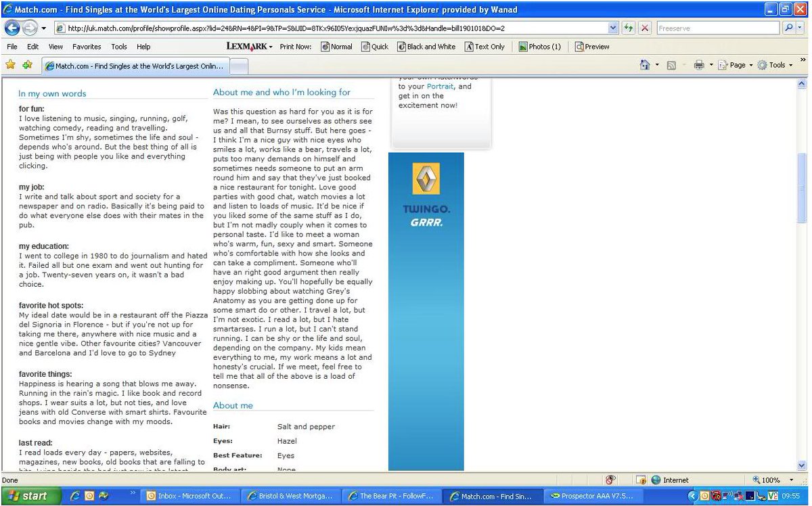Select the Match.com browser tab
Viewport: 812px width, 506px height.
136,66
